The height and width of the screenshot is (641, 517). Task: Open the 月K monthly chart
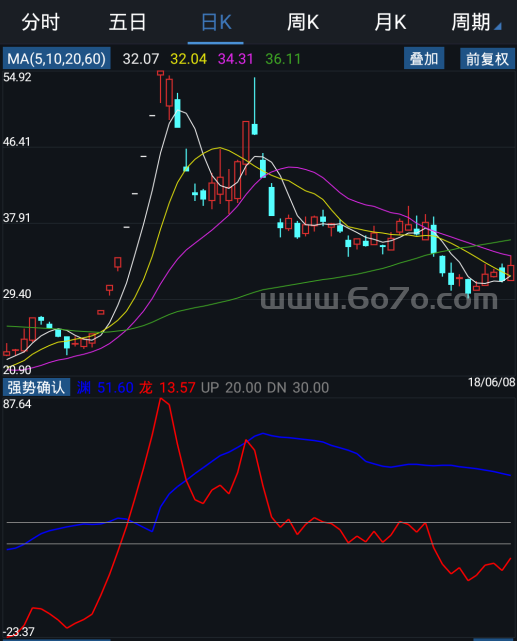390,22
